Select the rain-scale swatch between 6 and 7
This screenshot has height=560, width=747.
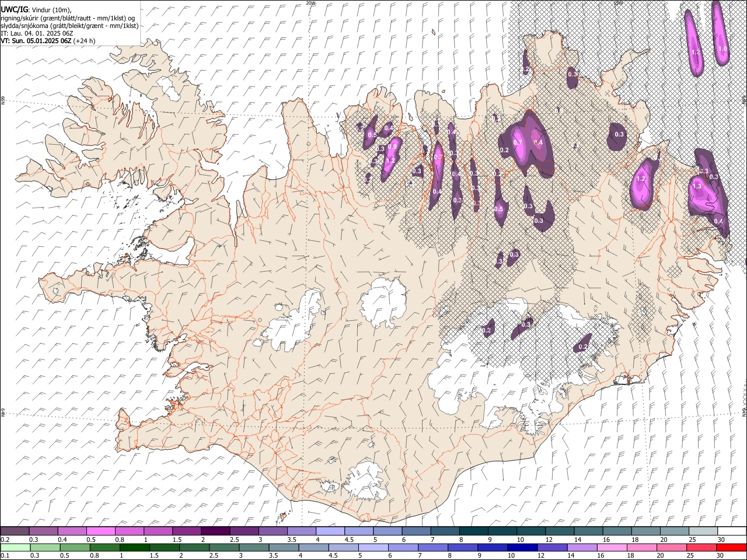(402, 547)
